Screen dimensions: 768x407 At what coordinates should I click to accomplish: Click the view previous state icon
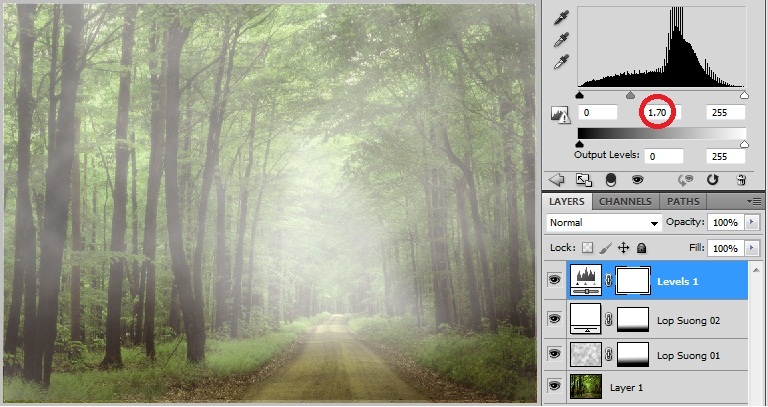click(x=685, y=180)
